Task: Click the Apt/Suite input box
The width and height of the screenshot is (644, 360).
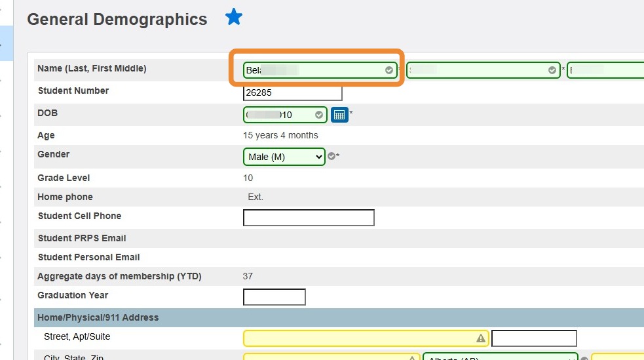Action: 534,338
